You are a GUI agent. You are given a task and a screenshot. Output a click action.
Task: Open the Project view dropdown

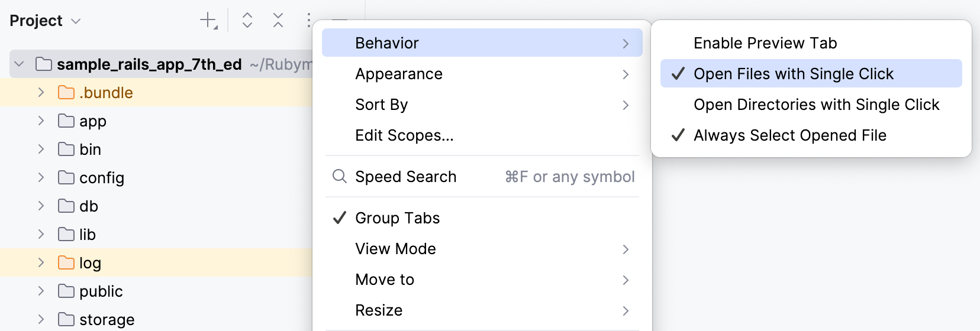point(45,21)
